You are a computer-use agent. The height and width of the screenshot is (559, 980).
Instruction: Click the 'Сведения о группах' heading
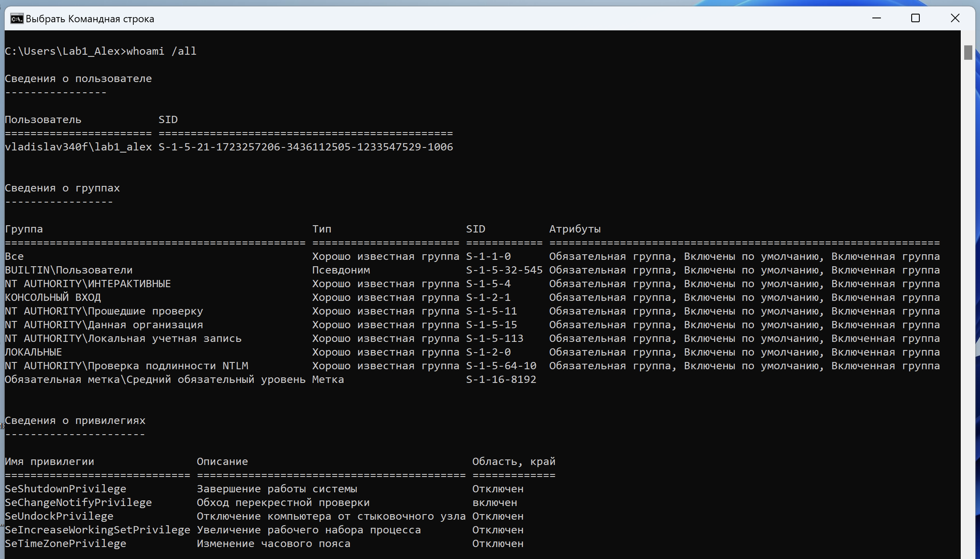tap(62, 188)
